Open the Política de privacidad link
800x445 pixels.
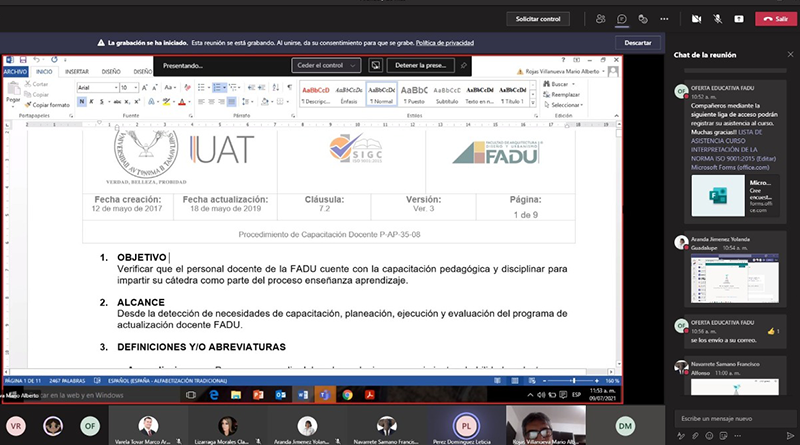tap(444, 43)
